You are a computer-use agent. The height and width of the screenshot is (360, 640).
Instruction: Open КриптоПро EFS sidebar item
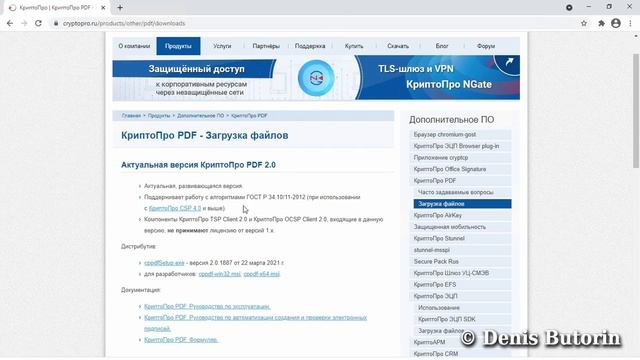460,284
